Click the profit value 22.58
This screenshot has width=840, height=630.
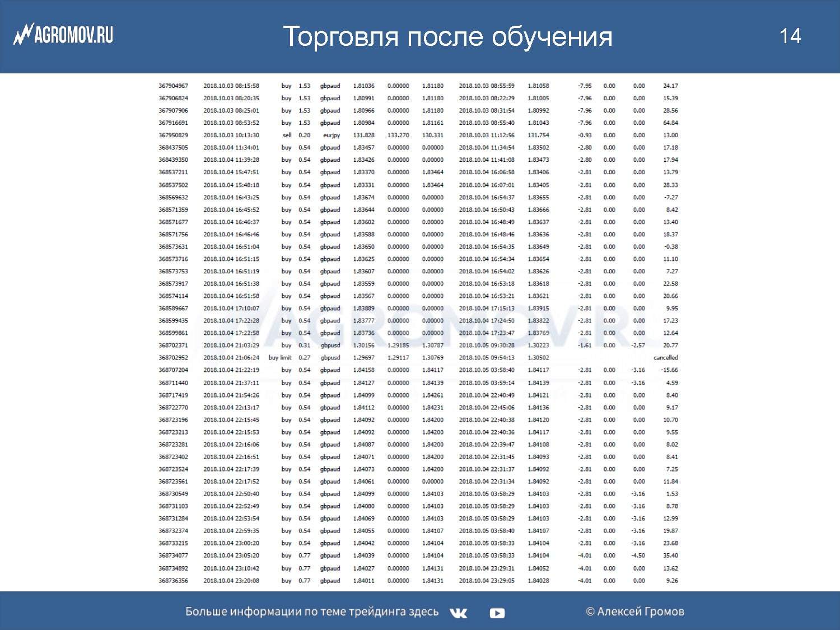click(x=670, y=283)
